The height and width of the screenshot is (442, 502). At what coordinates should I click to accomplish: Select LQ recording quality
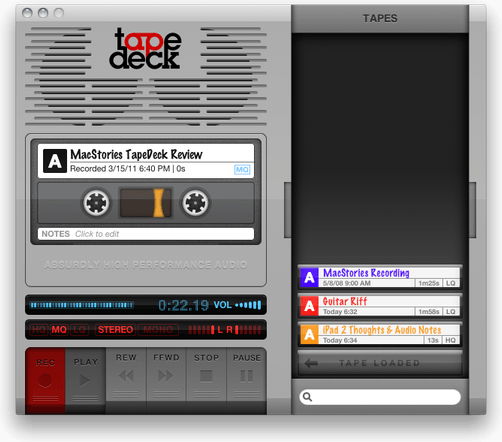[79, 330]
